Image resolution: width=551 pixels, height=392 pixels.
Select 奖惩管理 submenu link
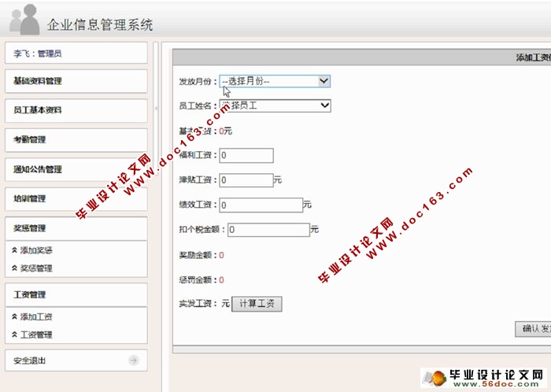pos(36,268)
